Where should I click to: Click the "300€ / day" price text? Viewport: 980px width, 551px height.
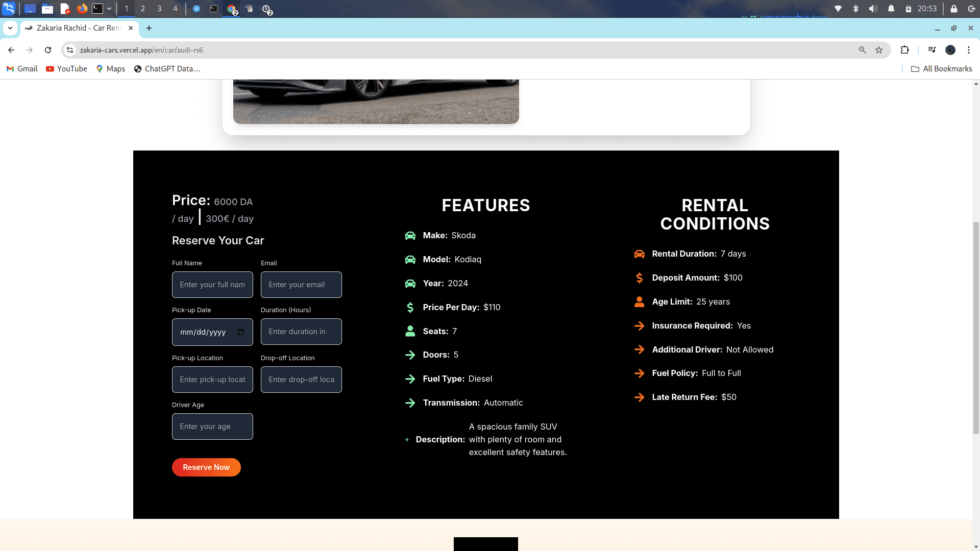tap(230, 219)
